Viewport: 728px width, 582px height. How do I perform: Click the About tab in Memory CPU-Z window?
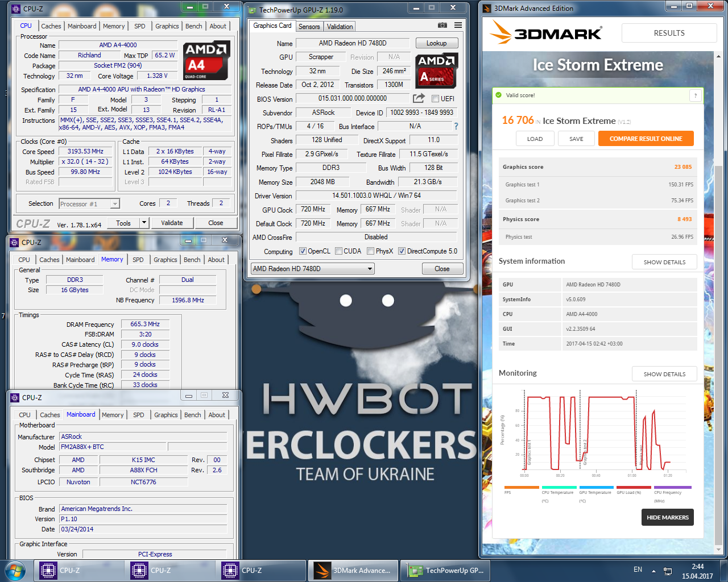(x=216, y=260)
